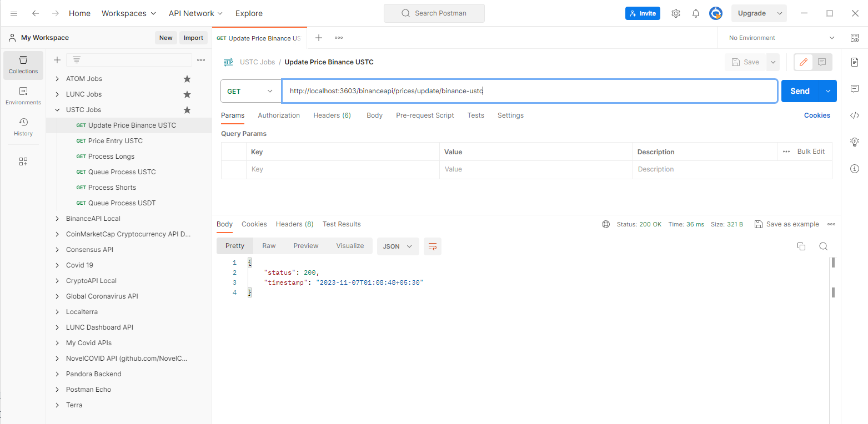Open the environment quick look icon
This screenshot has height=424, width=868.
[x=855, y=38]
